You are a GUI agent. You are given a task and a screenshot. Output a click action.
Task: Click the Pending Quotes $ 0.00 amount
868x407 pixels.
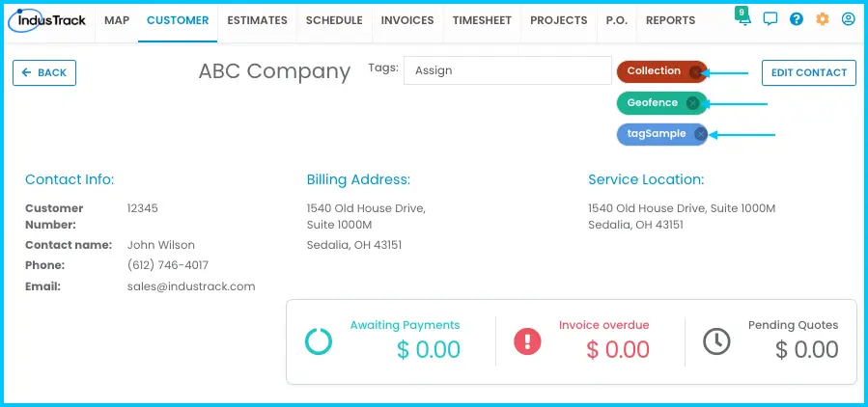pyautogui.click(x=806, y=349)
